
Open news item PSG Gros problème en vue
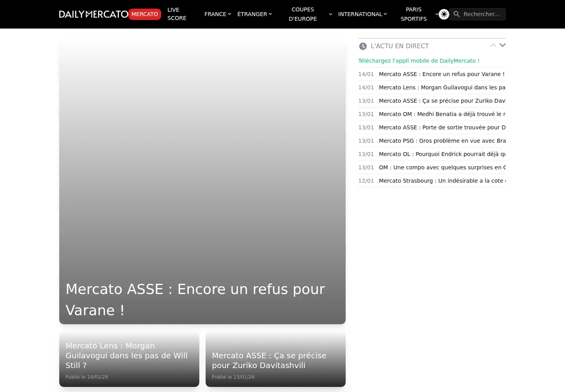click(x=432, y=141)
